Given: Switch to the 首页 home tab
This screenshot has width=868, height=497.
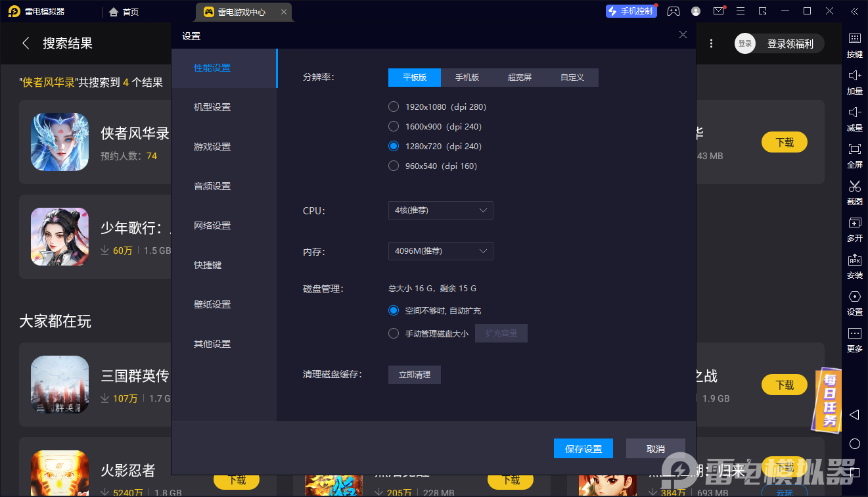Looking at the screenshot, I should coord(124,12).
